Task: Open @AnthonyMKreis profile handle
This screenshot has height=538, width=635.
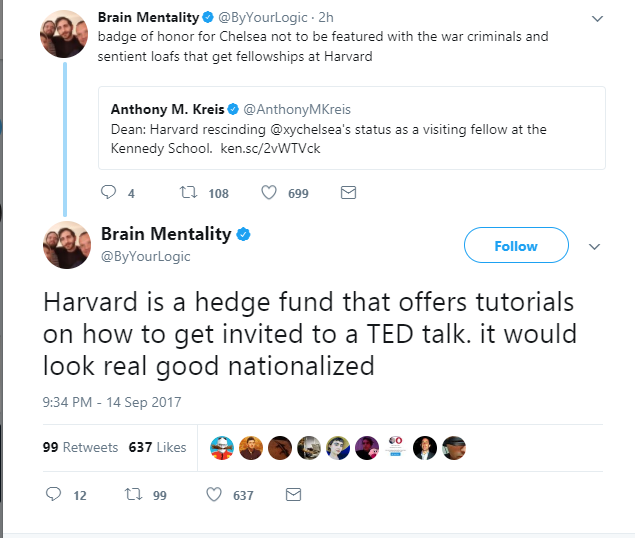Action: click(297, 109)
